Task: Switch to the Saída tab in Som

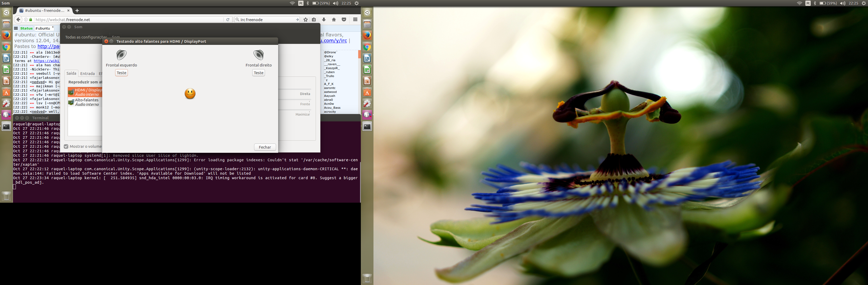Action: (71, 73)
